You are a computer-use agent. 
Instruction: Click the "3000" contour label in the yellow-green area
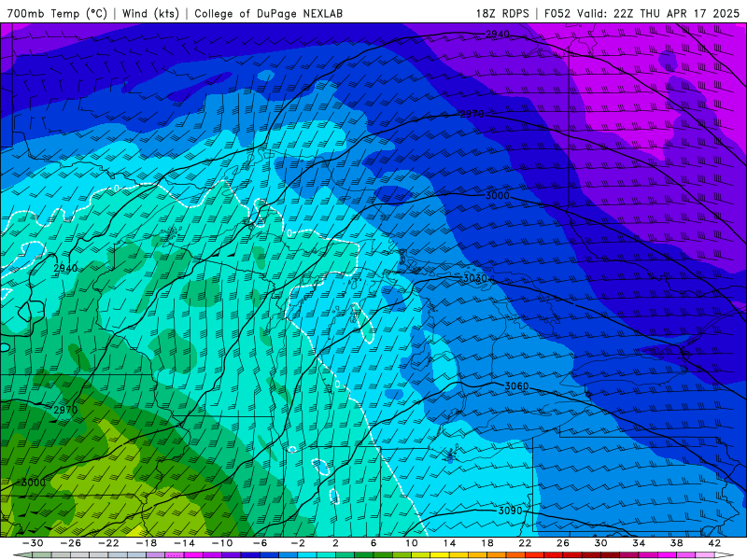[34, 483]
